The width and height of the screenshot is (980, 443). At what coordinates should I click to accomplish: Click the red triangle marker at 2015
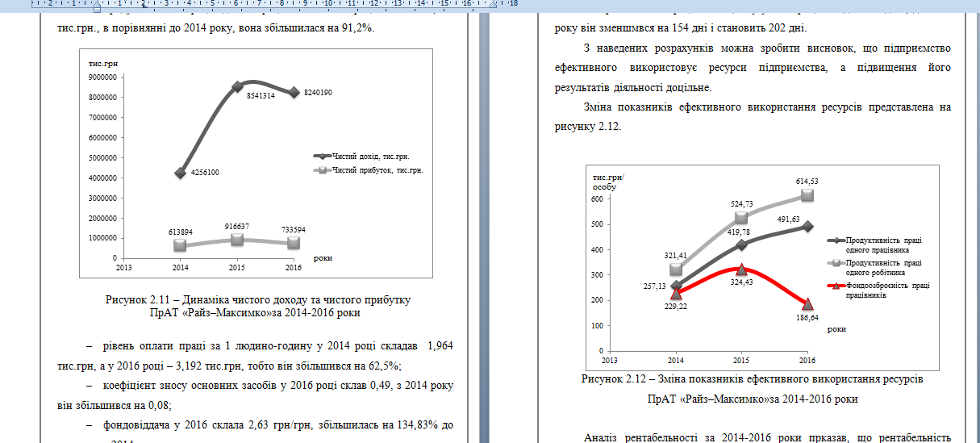[741, 270]
